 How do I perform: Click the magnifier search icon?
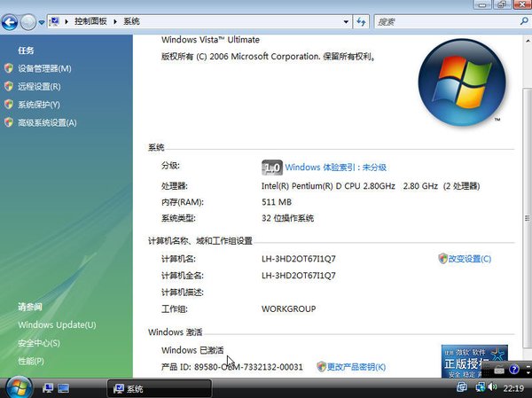(525, 21)
